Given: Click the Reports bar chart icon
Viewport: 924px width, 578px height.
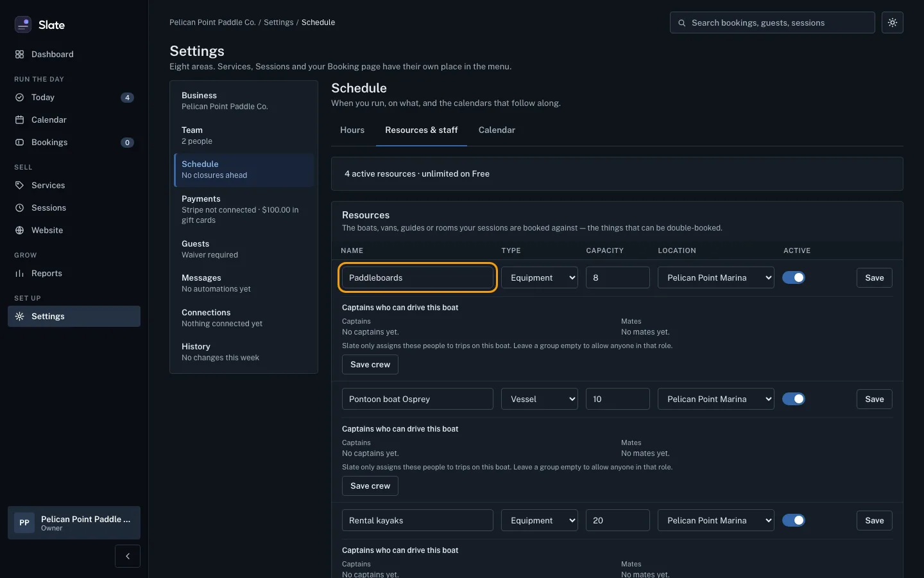Looking at the screenshot, I should tap(19, 274).
